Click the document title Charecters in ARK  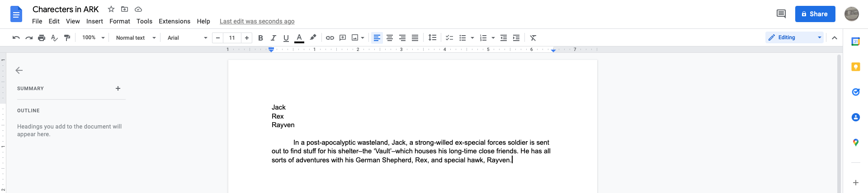[66, 9]
